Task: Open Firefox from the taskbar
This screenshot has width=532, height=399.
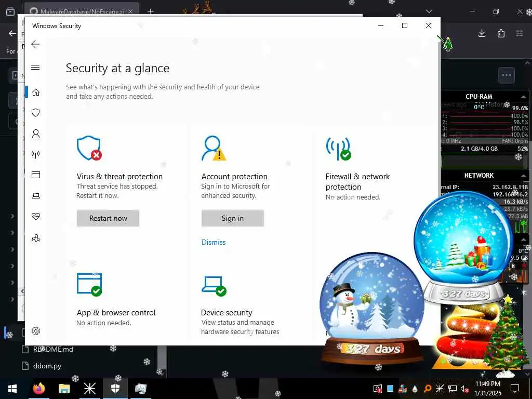Action: pos(38,389)
